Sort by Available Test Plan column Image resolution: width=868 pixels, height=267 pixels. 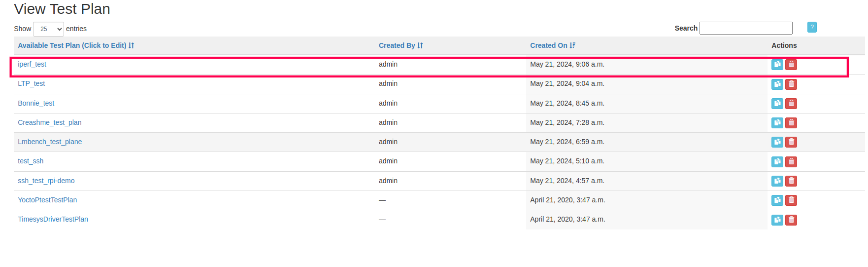tap(76, 45)
